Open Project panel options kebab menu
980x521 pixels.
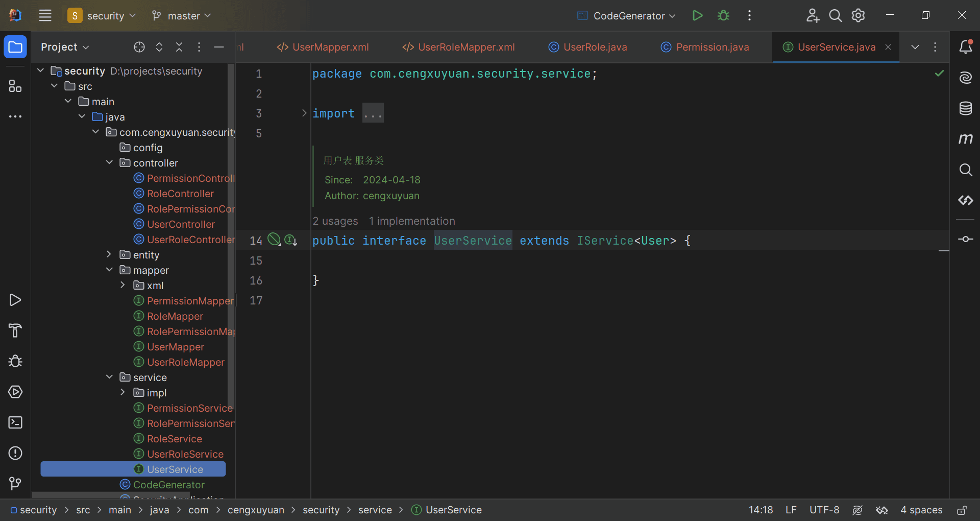pos(199,47)
